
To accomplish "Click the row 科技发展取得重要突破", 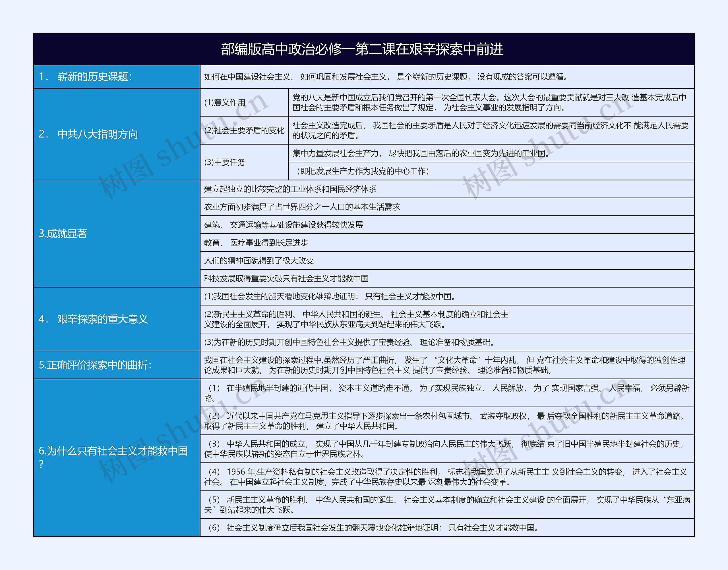I will coord(447,278).
